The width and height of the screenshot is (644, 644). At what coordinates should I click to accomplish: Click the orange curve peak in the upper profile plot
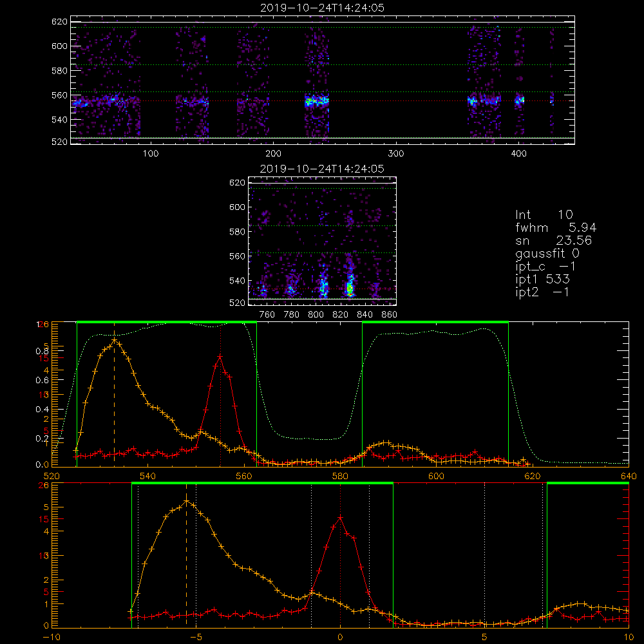[x=114, y=340]
